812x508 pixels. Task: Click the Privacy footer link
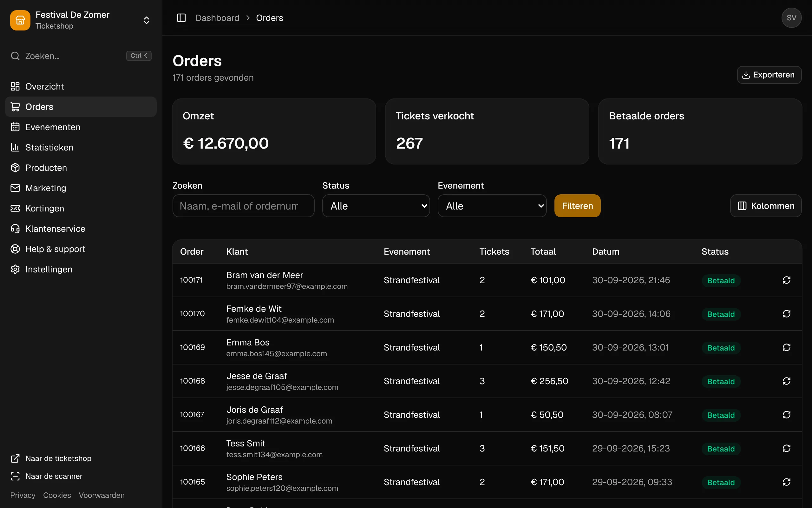point(23,495)
